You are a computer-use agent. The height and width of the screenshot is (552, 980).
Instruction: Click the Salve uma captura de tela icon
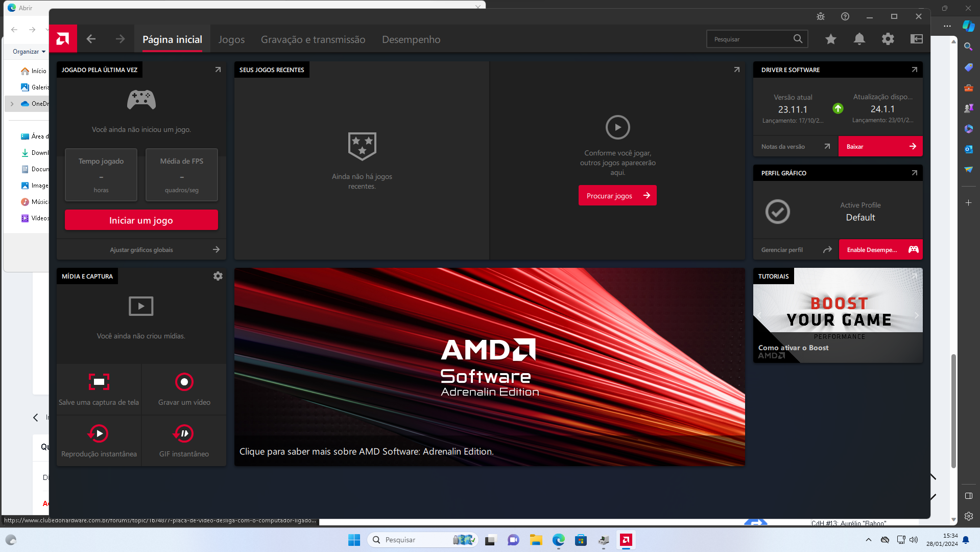click(x=99, y=382)
